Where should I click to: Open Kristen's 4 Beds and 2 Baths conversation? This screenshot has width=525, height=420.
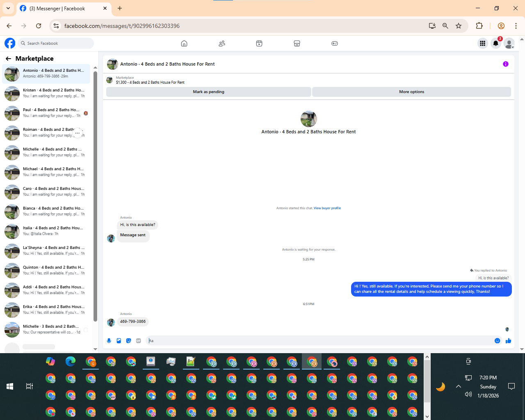click(x=46, y=94)
